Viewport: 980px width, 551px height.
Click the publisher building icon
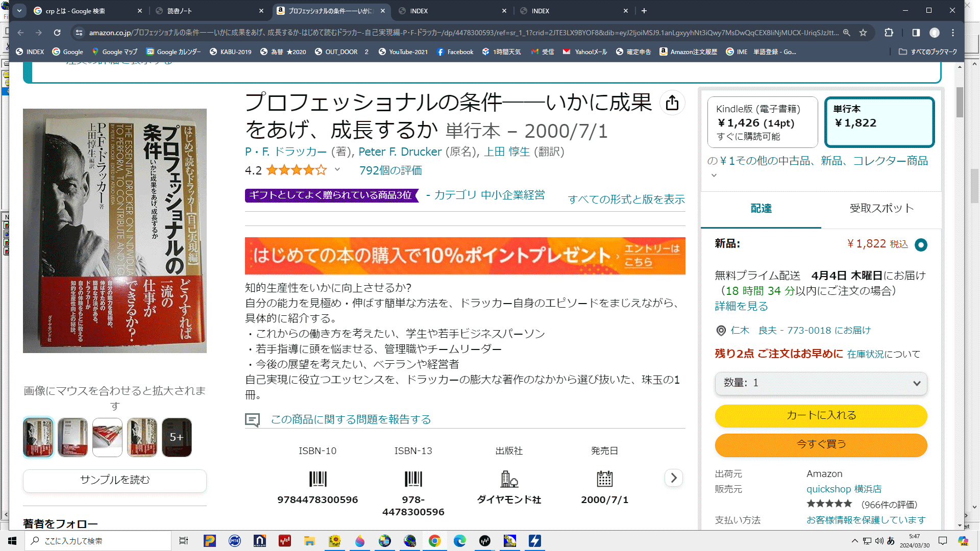[x=509, y=479]
